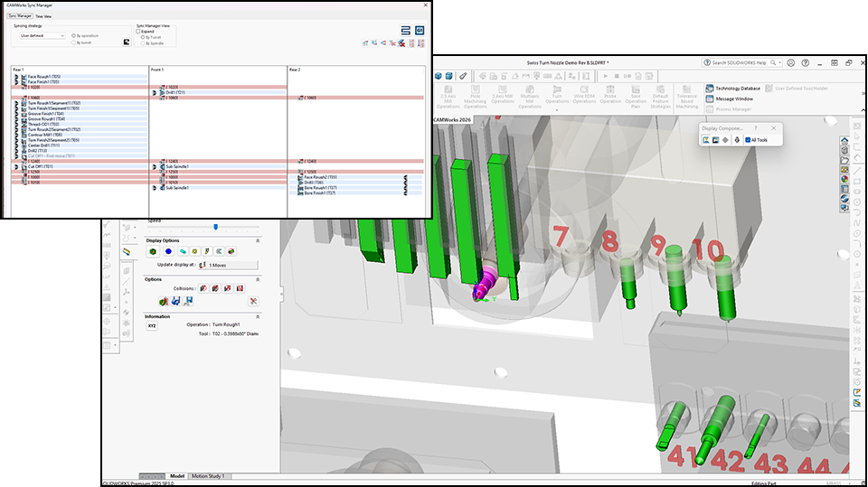Collapse the Display Options section
This screenshot has height=487, width=868.
pos(258,240)
